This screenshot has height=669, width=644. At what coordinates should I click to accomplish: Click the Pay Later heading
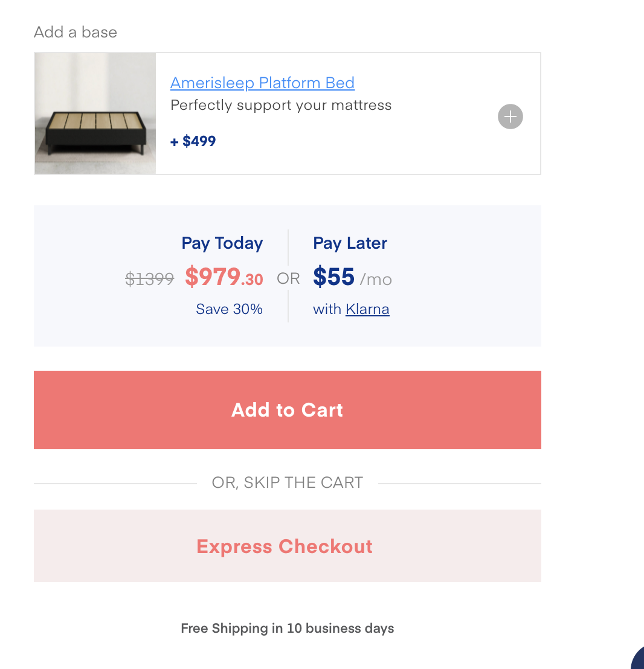[350, 243]
